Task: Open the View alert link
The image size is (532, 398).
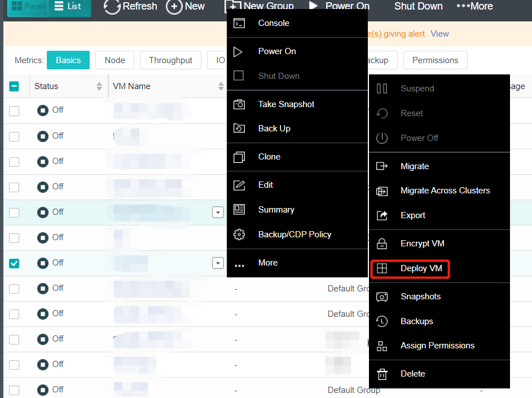Action: coord(439,34)
